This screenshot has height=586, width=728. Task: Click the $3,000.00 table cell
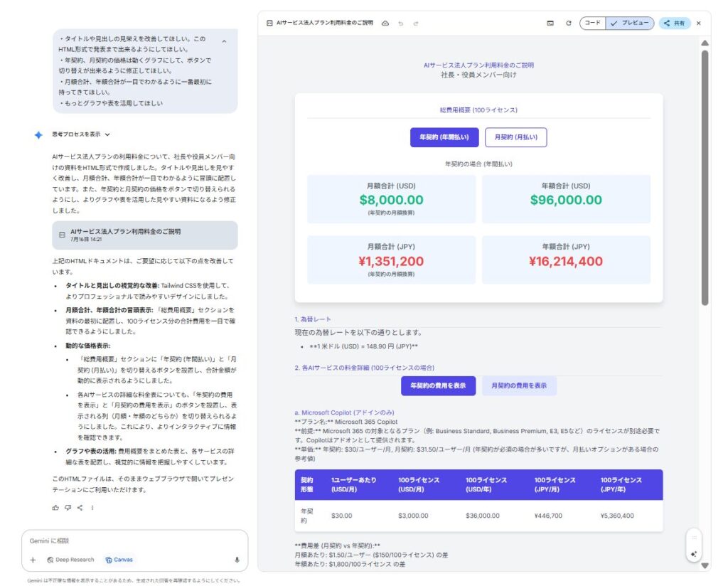pyautogui.click(x=413, y=516)
